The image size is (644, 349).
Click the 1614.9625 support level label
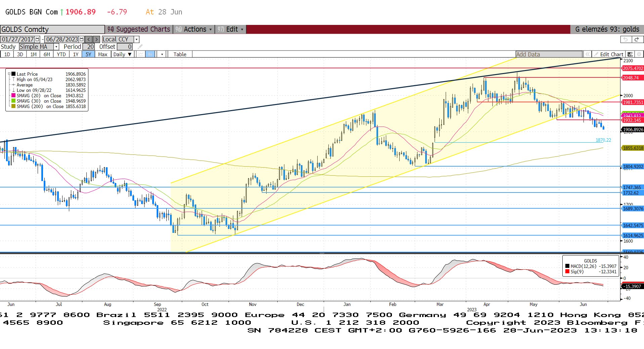[633, 236]
